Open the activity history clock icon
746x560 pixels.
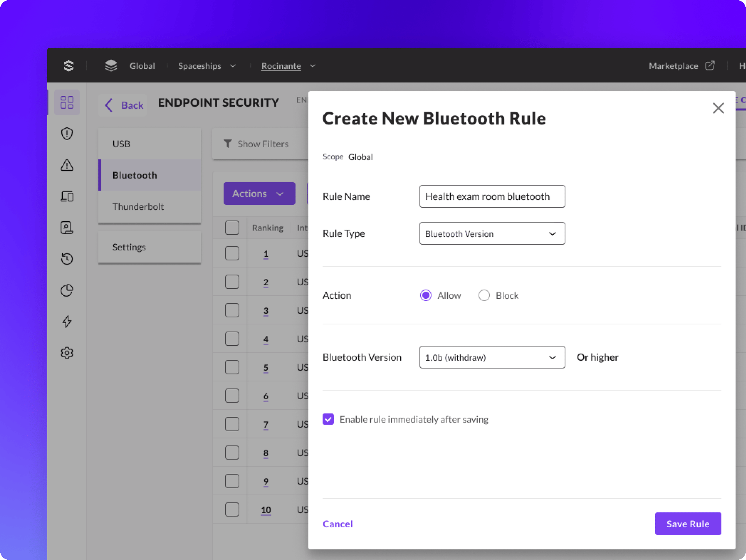coord(67,259)
